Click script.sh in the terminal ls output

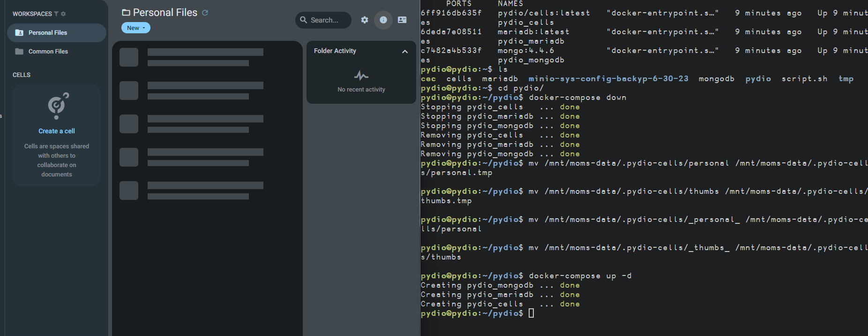tap(804, 79)
